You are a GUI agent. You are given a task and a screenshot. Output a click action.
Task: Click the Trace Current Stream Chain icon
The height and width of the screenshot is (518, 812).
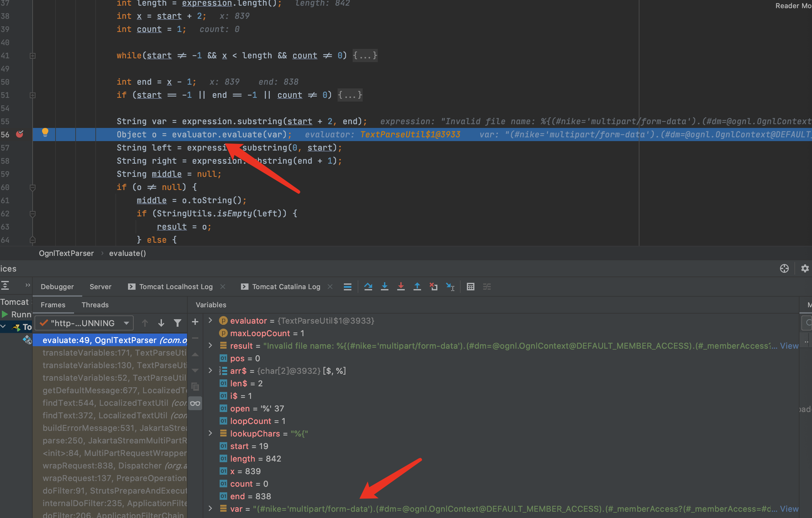click(487, 287)
